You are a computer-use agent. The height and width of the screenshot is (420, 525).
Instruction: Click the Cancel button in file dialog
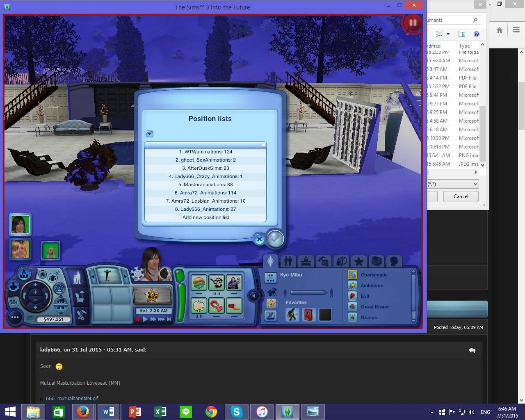461,196
